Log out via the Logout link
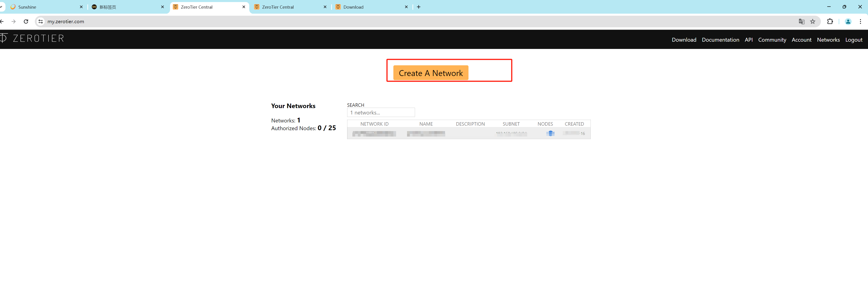The height and width of the screenshot is (302, 868). click(x=853, y=40)
